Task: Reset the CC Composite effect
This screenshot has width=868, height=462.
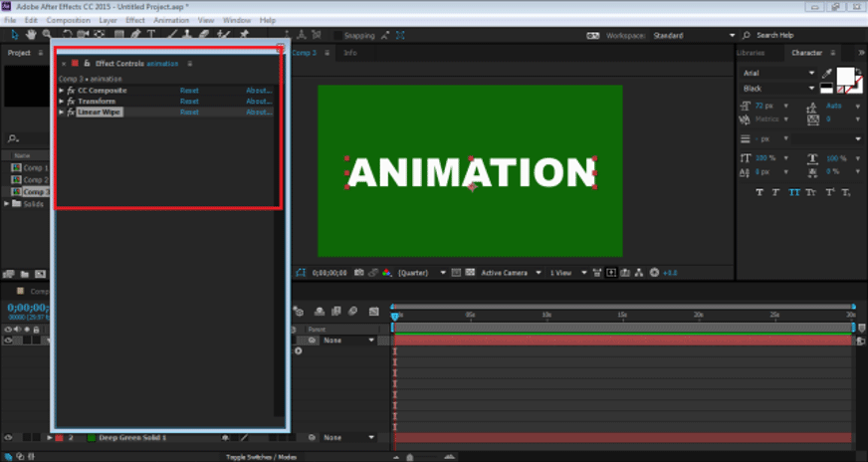Action: click(x=189, y=91)
